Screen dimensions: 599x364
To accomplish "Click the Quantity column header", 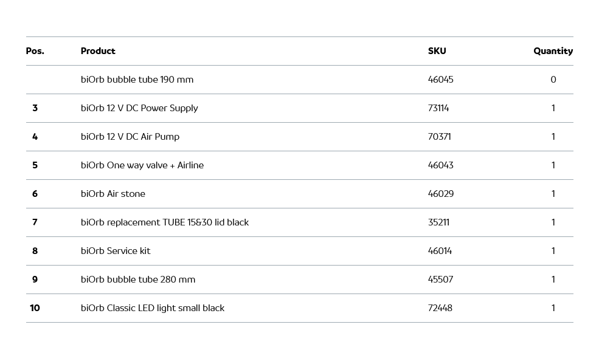I will click(x=553, y=51).
